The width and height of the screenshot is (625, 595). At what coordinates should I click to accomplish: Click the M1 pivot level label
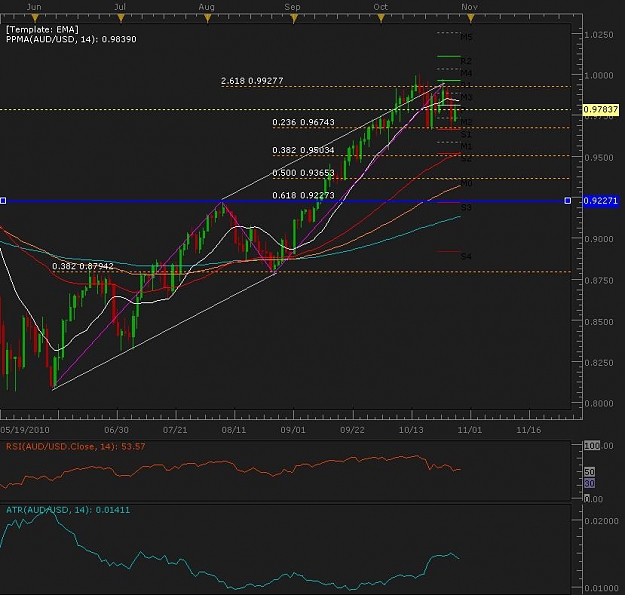coord(466,146)
